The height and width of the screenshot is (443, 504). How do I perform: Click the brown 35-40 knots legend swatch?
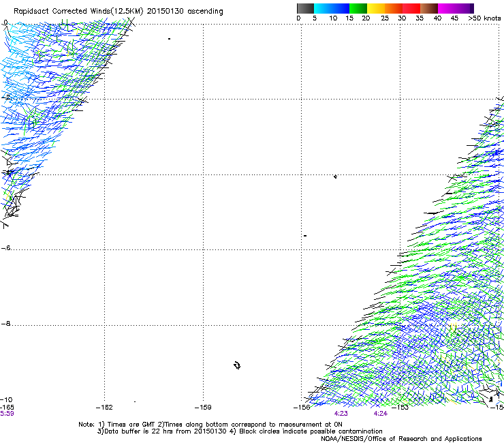click(429, 8)
